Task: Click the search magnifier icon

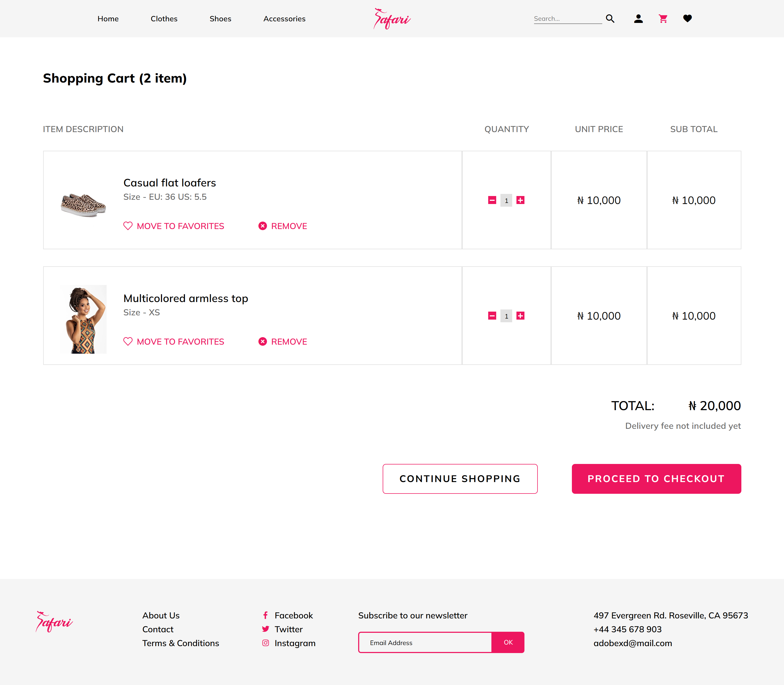Action: (x=610, y=19)
